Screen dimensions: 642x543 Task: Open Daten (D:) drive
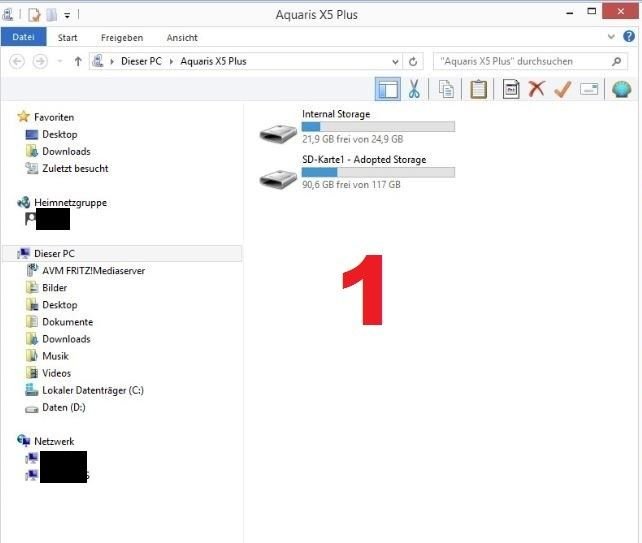point(64,408)
